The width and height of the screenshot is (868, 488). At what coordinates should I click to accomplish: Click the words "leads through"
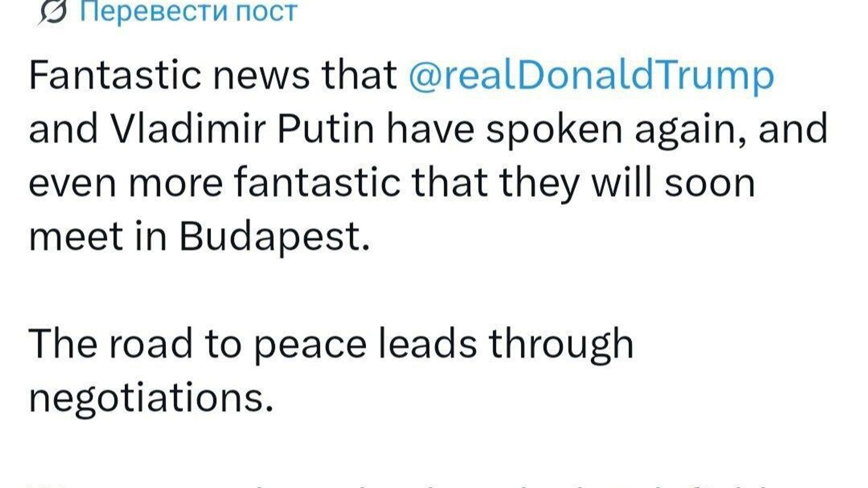coord(505,344)
